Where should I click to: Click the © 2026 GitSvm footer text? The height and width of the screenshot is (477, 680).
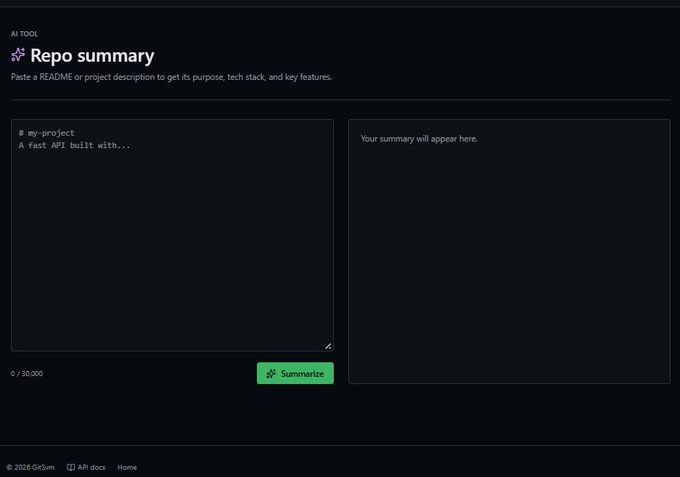point(30,467)
